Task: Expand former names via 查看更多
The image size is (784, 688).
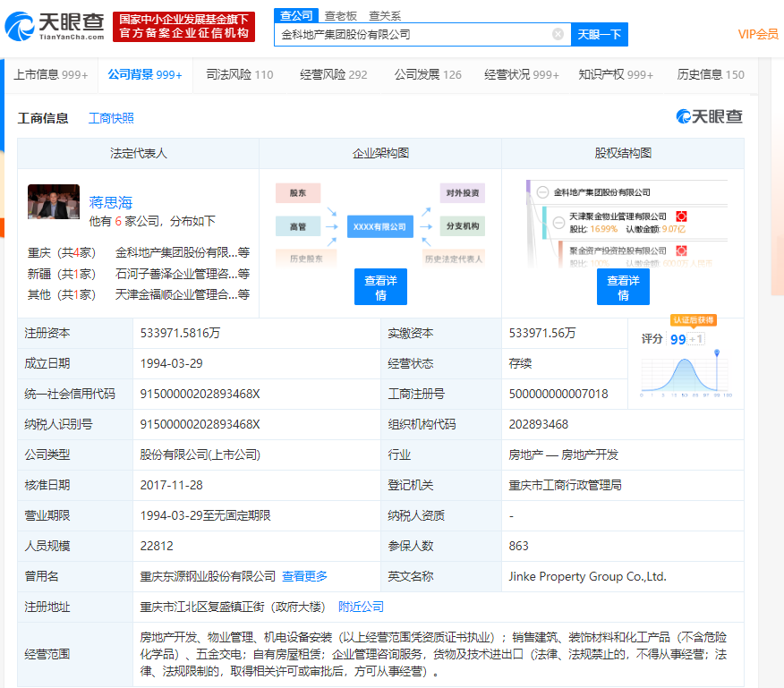Action: [x=304, y=576]
